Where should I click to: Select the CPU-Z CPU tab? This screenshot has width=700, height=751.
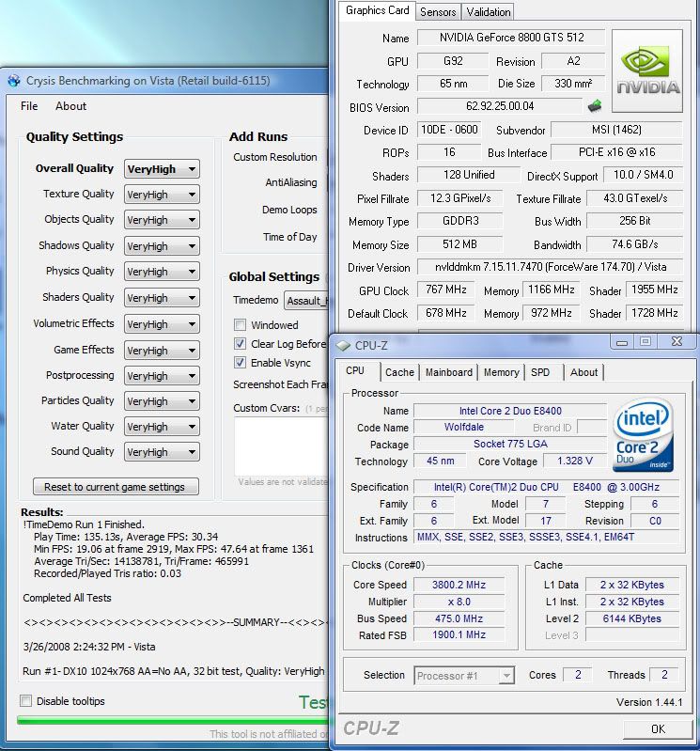click(x=356, y=370)
